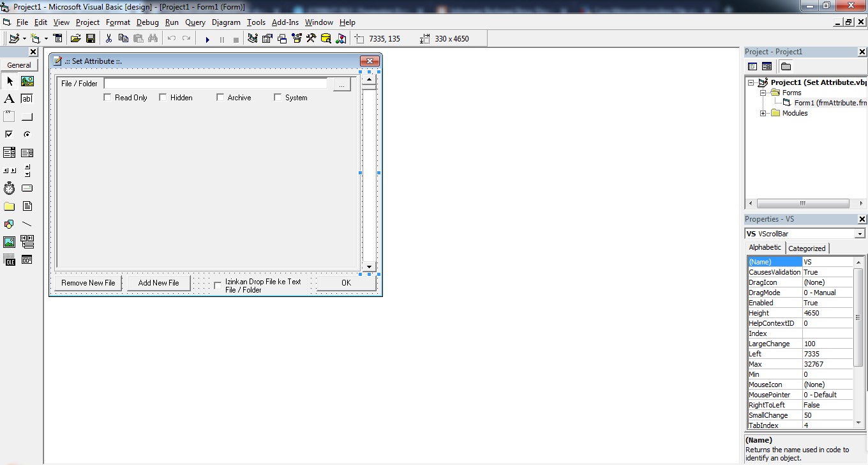The height and width of the screenshot is (465, 868).
Task: Pick the VScrollBar control tool
Action: pos(27,171)
